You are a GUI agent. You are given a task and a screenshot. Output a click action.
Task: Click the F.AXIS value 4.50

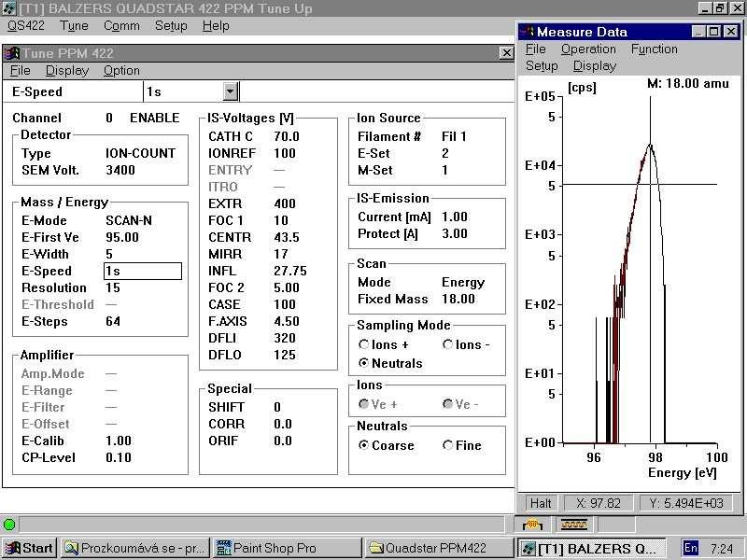(287, 321)
